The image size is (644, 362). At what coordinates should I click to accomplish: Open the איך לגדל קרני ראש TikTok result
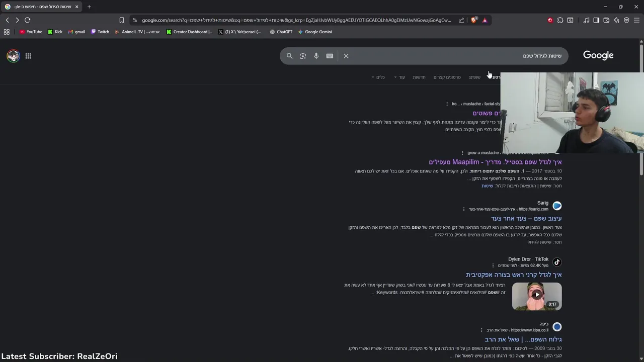coord(514,275)
